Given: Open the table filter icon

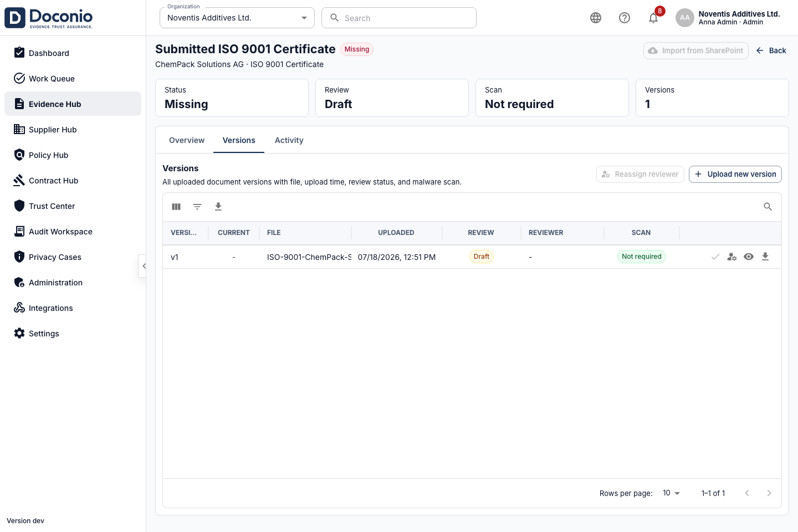Looking at the screenshot, I should tap(197, 207).
